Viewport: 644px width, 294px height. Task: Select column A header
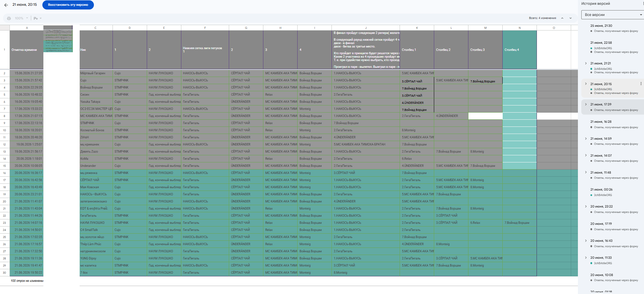coord(26,28)
